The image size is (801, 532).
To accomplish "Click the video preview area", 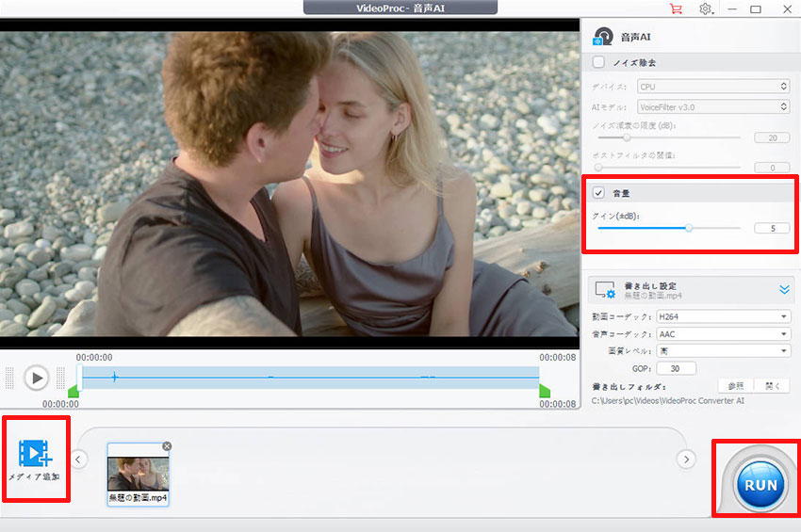I will (289, 184).
